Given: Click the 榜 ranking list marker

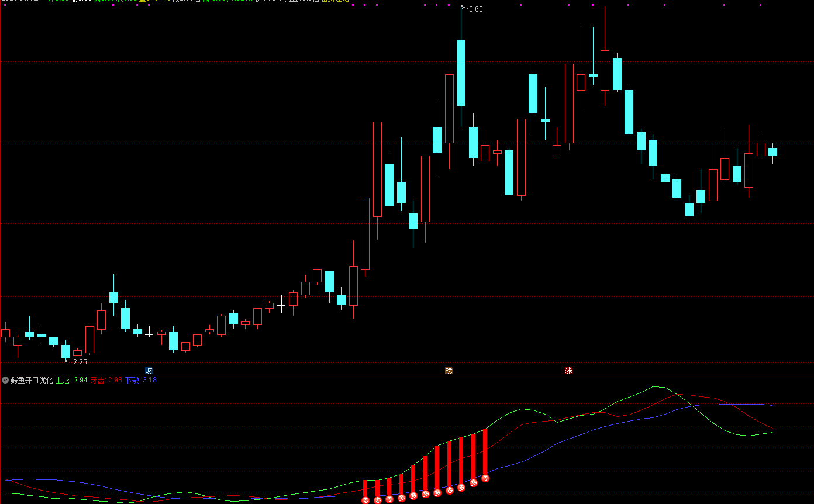Looking at the screenshot, I should pos(449,370).
